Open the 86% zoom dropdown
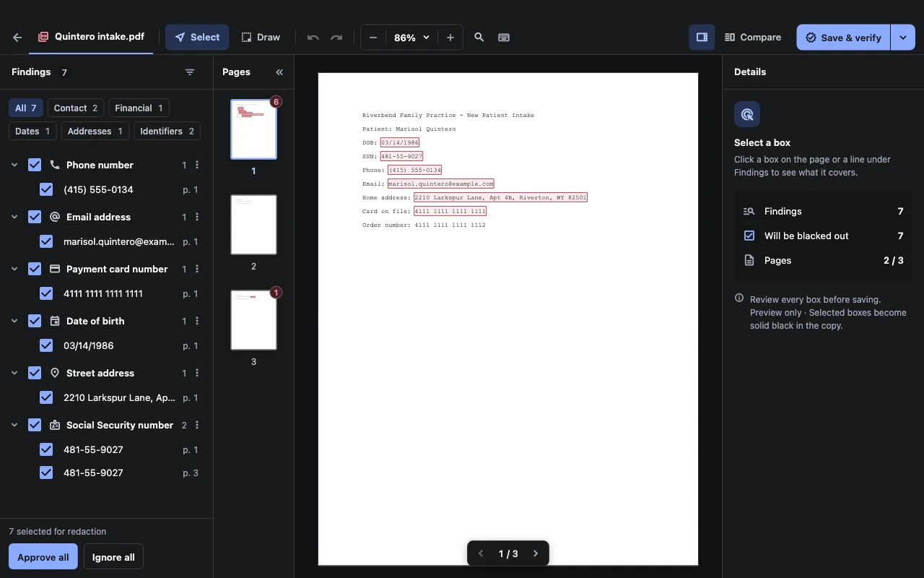 click(411, 38)
